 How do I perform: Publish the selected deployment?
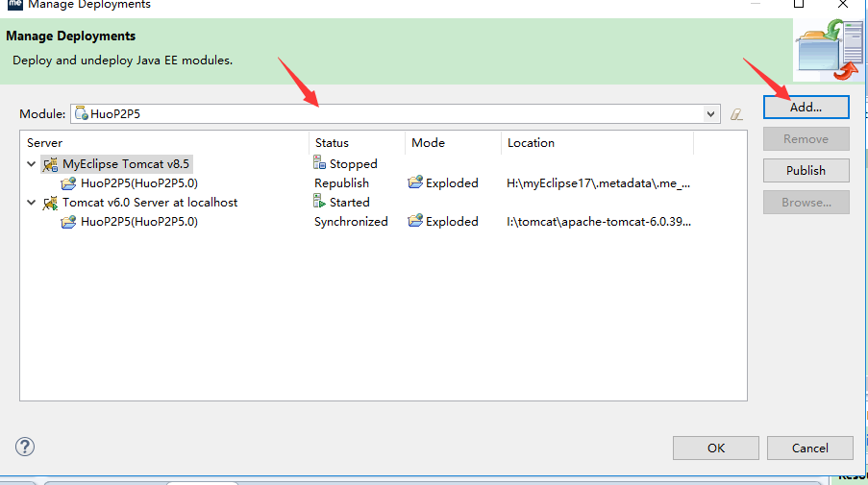point(806,170)
